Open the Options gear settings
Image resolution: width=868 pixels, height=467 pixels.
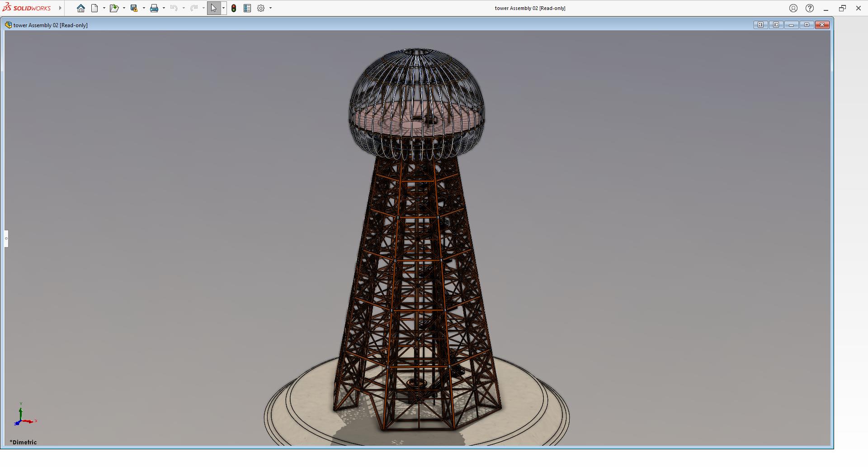pos(261,8)
